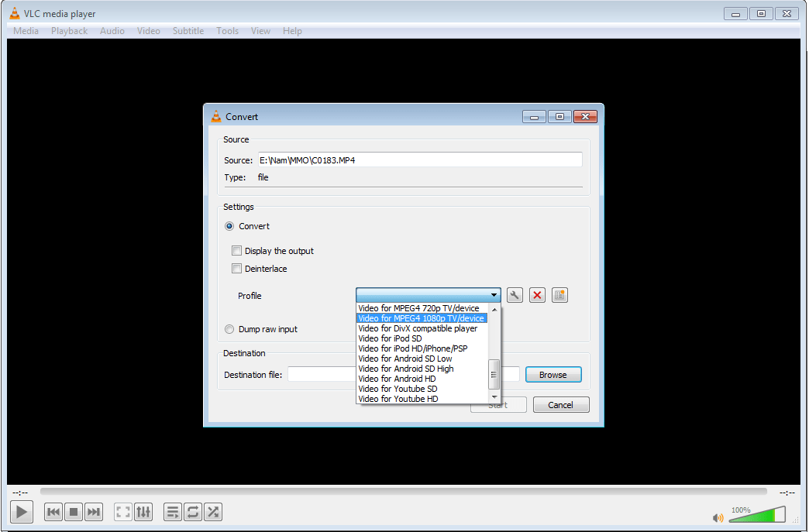
Task: Click the Play button in VLC controls
Action: 21,512
